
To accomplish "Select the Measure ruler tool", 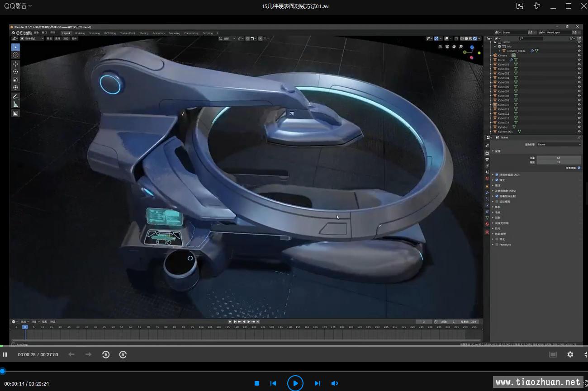I will [x=15, y=104].
